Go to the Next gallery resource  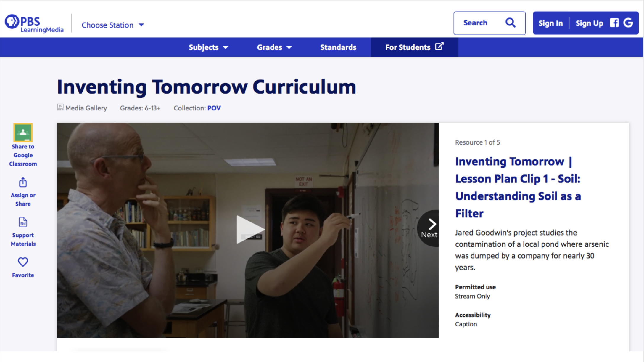point(430,228)
